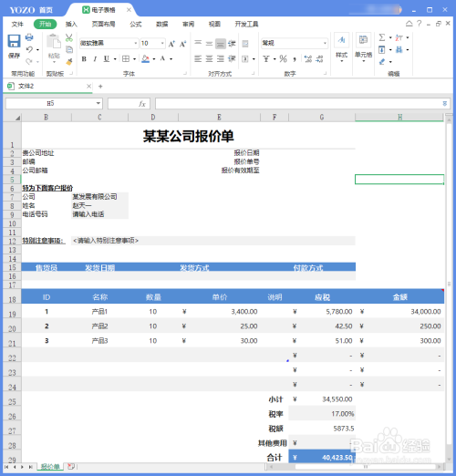The image size is (456, 476).
Task: Click the wrap text icon
Action: (x=245, y=44)
